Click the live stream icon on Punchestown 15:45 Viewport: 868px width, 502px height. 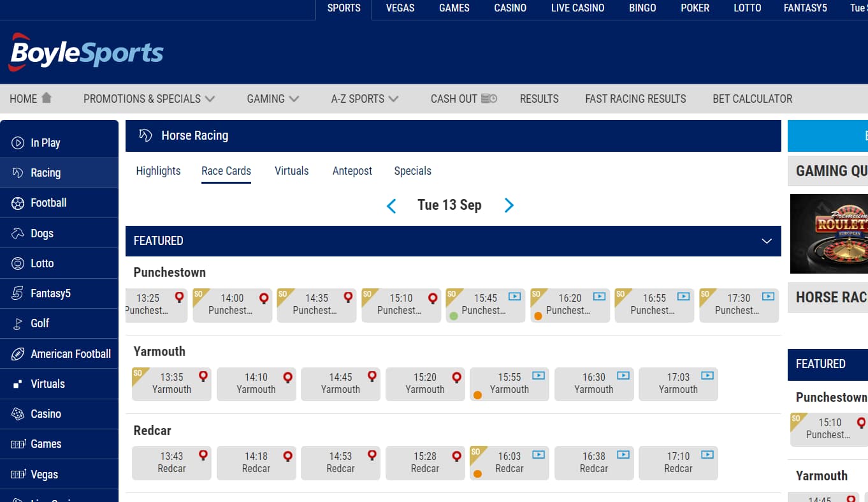(514, 297)
